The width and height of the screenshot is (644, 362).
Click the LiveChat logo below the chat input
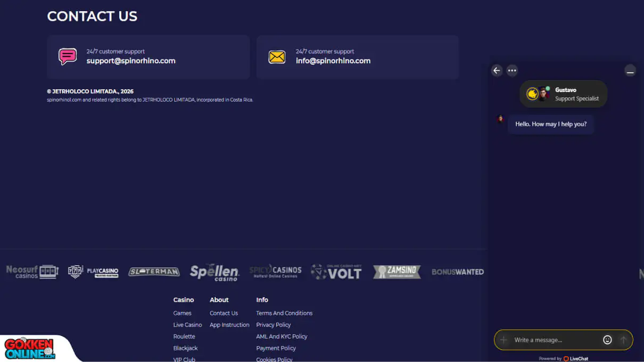coord(576,358)
